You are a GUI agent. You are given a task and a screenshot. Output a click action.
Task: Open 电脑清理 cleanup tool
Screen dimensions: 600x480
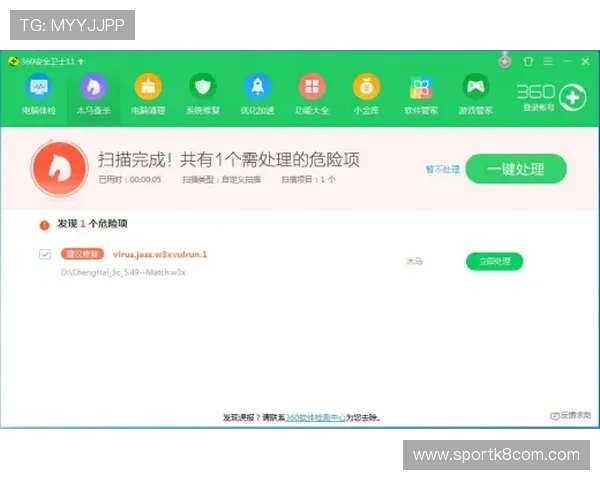point(148,94)
